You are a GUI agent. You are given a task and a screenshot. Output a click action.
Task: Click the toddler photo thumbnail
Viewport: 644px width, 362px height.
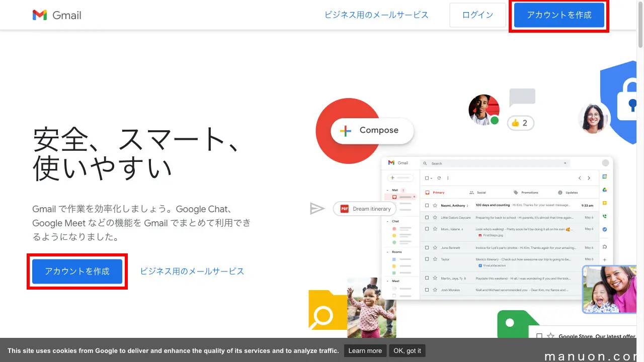pos(371,308)
